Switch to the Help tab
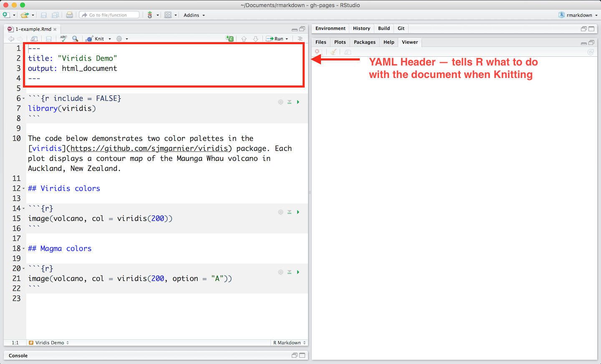 click(389, 42)
